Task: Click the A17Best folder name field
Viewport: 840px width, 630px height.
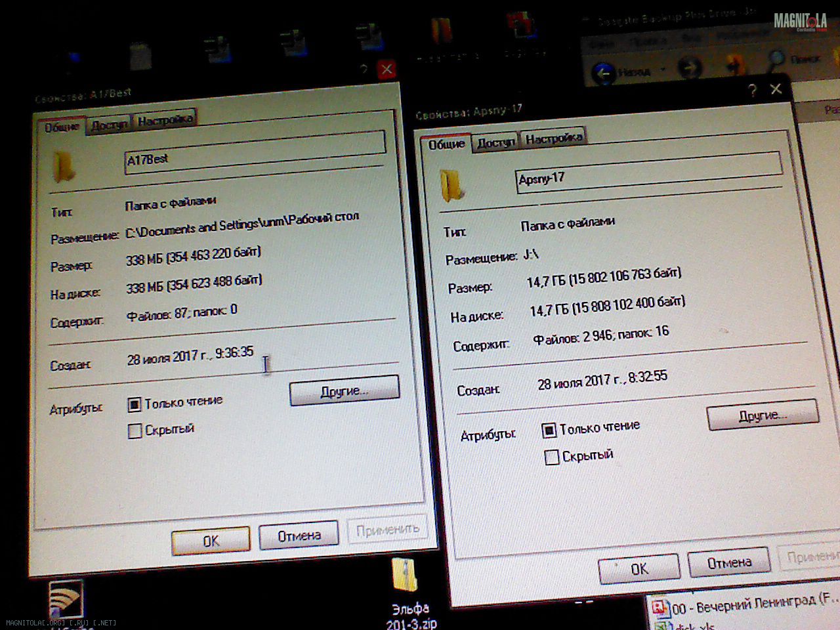Action: [x=255, y=153]
